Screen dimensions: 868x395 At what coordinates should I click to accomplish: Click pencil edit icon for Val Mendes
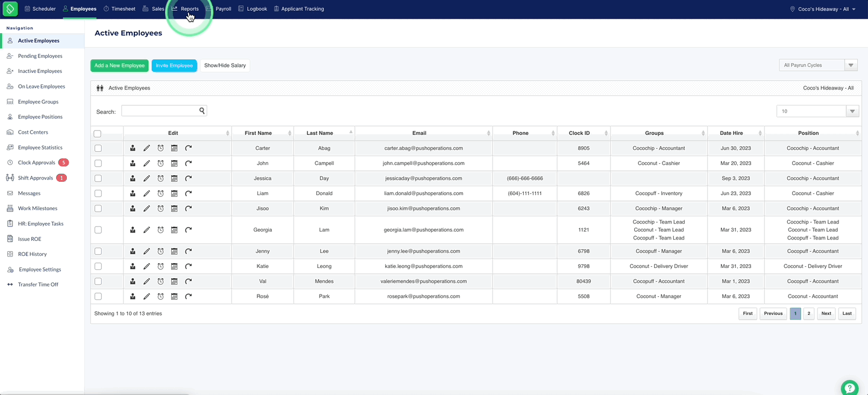[x=146, y=281]
